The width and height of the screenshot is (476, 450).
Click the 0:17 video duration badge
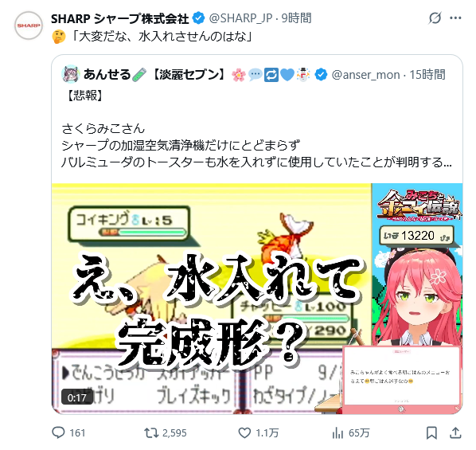click(76, 397)
